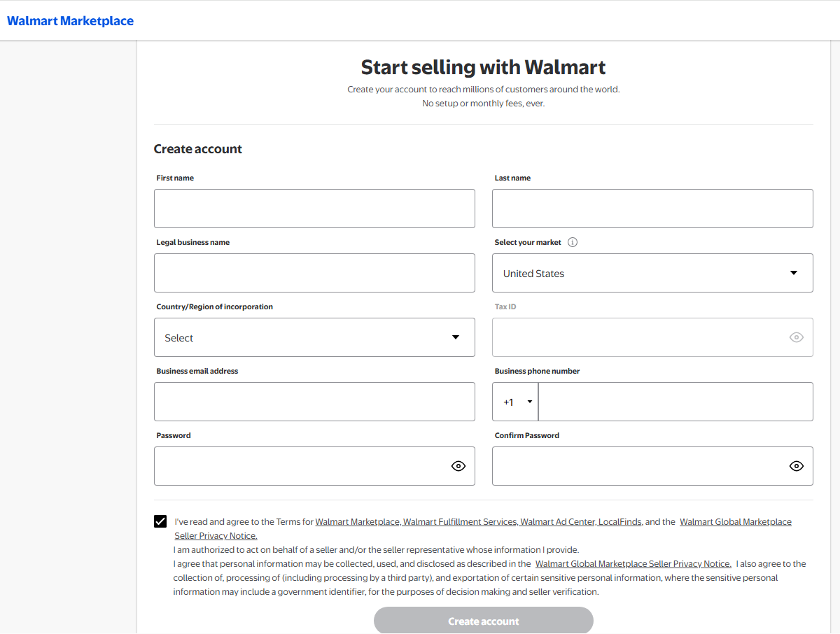
Task: Click inside the Business email address field
Action: (x=314, y=401)
